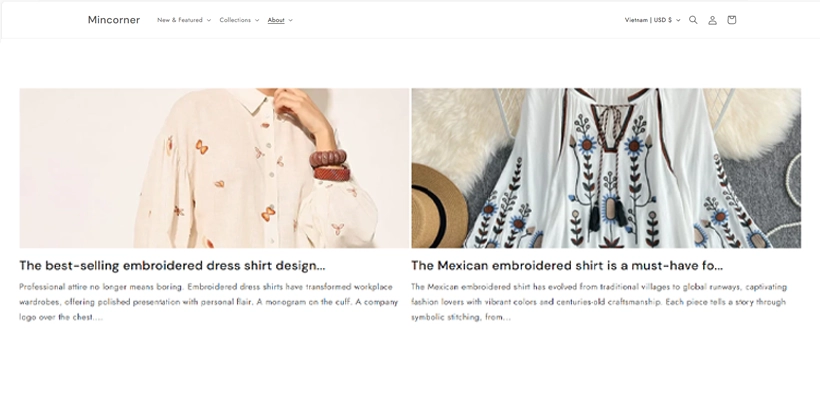Image resolution: width=820 pixels, height=408 pixels.
Task: Open the Mexican embroidered shirt image
Action: (606, 167)
